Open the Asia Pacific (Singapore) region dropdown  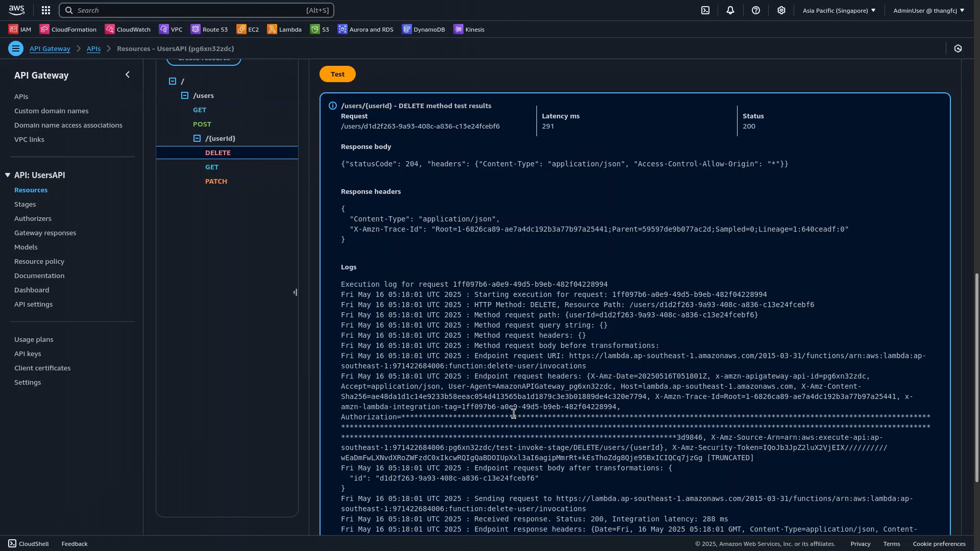tap(839, 10)
